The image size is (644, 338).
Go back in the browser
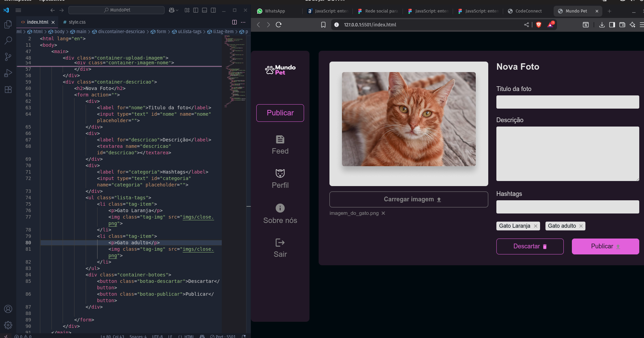click(258, 25)
